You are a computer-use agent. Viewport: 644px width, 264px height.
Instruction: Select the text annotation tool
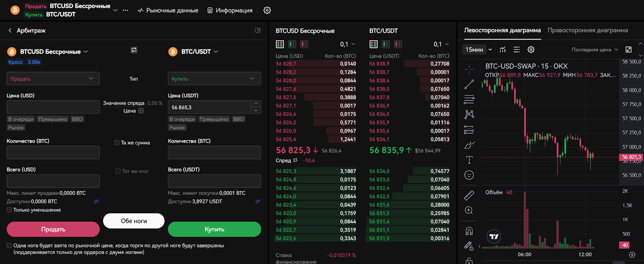click(x=469, y=160)
